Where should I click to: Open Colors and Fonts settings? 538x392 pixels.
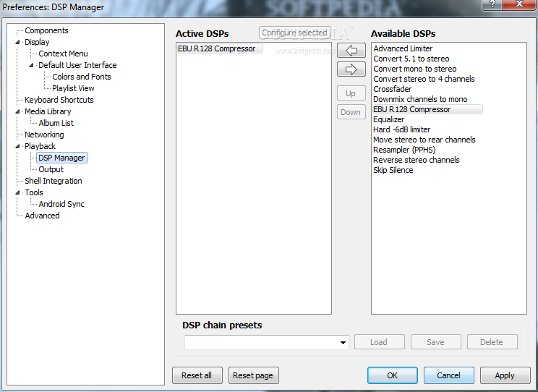click(81, 77)
